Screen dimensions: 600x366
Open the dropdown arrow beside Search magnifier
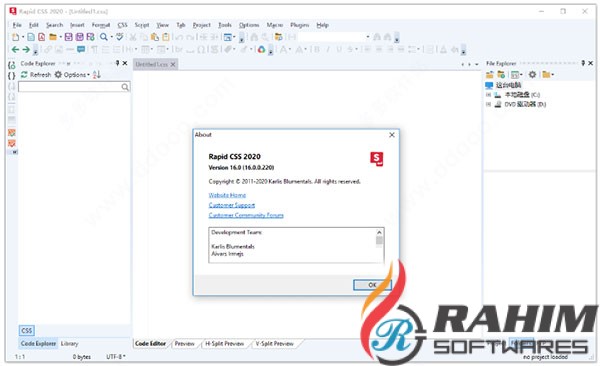point(111,37)
